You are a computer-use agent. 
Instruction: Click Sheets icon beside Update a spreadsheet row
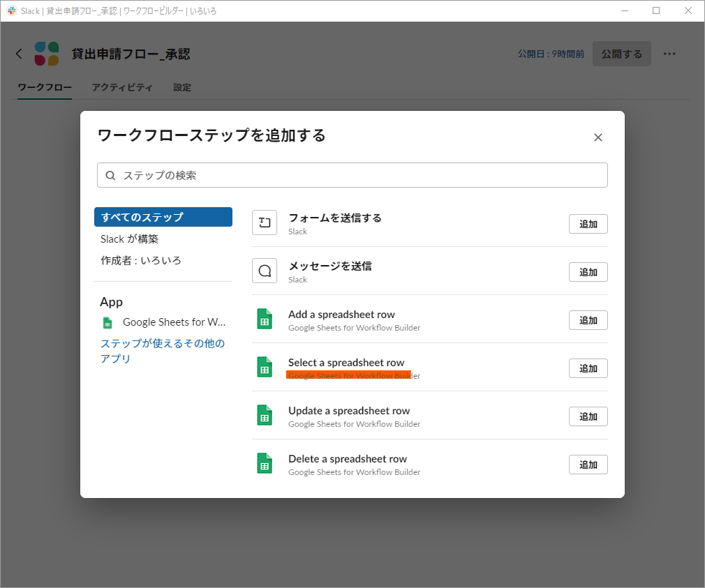click(x=265, y=415)
